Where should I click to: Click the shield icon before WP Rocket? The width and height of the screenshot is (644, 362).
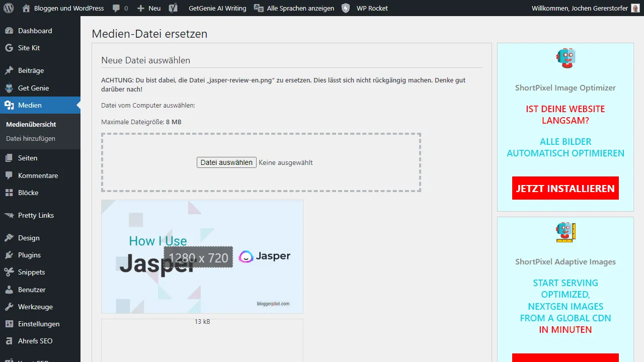coord(346,8)
